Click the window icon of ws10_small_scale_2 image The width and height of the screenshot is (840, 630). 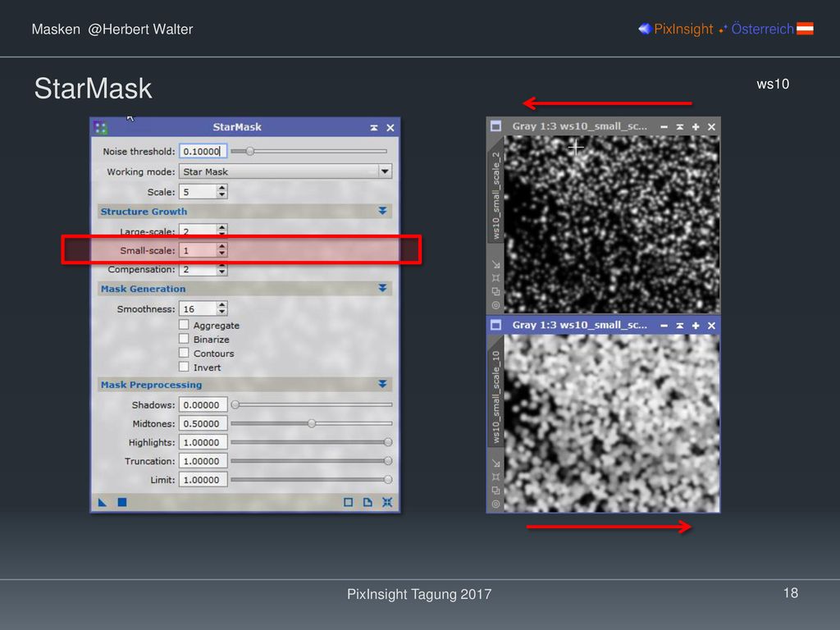coord(496,126)
